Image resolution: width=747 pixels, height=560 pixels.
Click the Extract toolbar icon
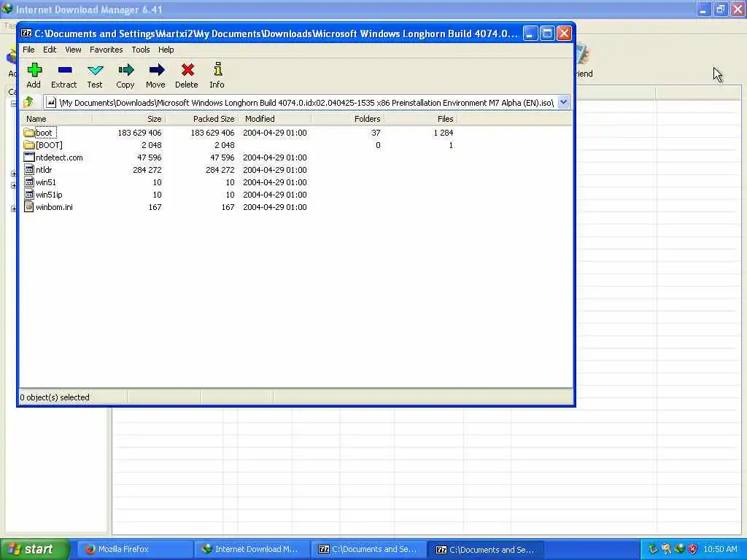65,70
